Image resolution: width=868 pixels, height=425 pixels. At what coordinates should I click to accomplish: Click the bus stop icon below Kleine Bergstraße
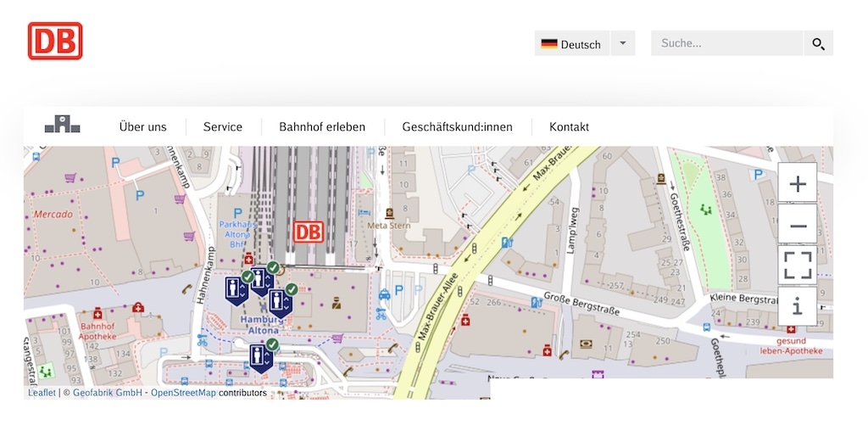click(x=707, y=327)
